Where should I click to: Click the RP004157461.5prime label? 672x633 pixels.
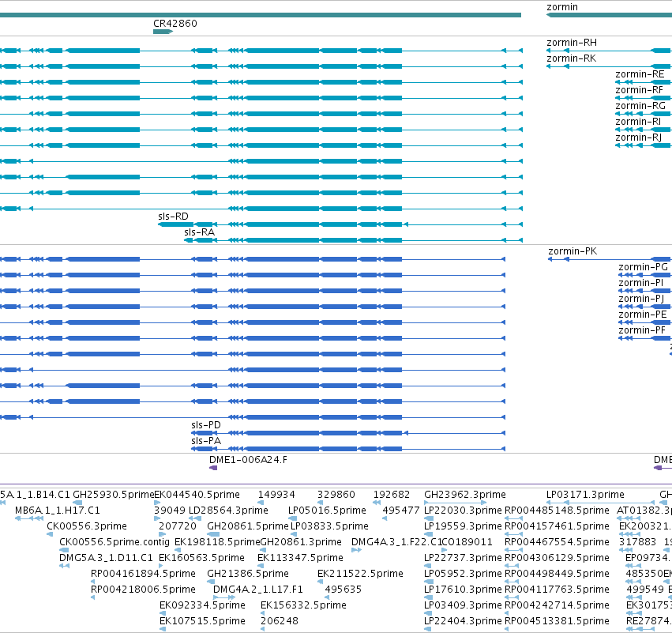(557, 526)
